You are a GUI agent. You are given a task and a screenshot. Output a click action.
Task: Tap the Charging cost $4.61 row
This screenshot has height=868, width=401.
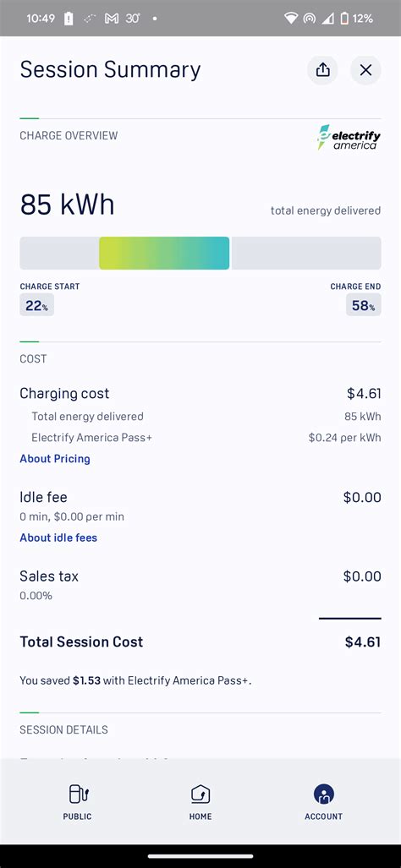(200, 394)
